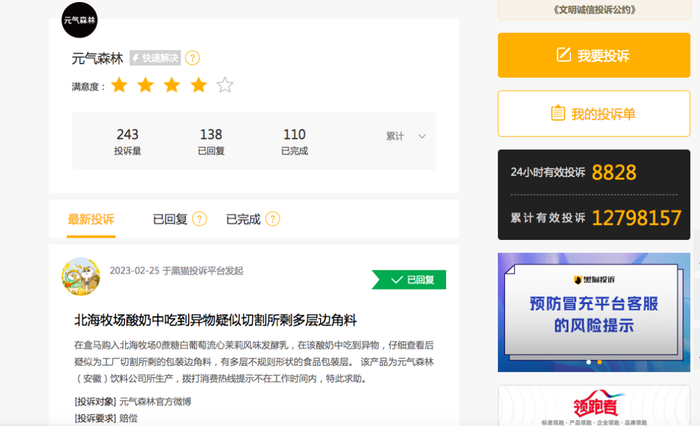Viewport: 700px width, 426px height.
Task: Click the 我要投诉 orange button
Action: coord(594,55)
